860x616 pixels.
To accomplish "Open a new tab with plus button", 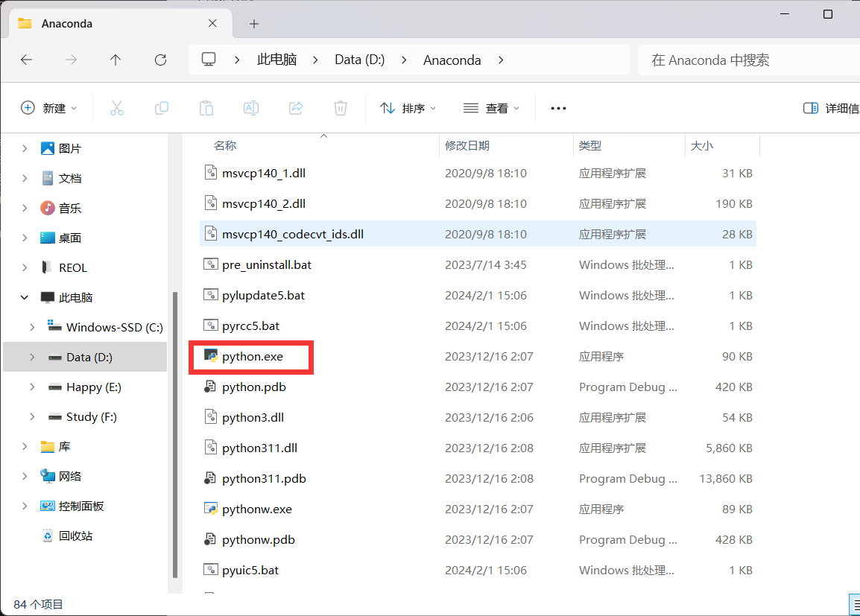I will 254,24.
